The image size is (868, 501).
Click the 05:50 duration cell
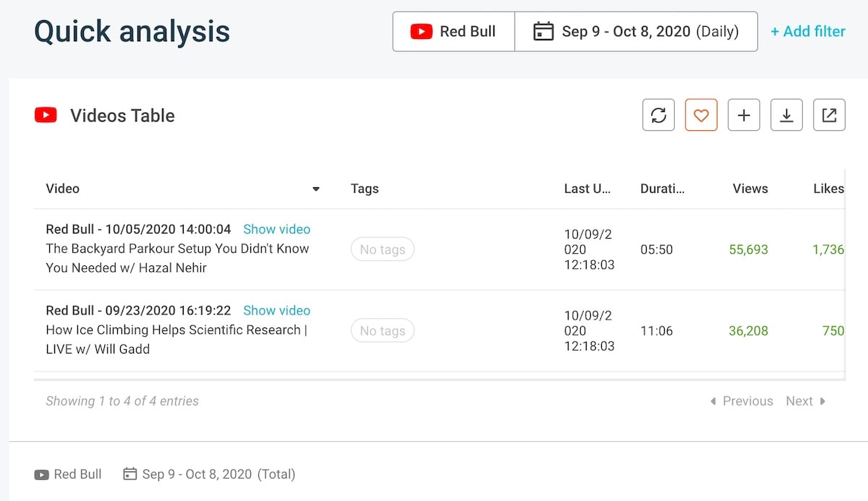657,249
